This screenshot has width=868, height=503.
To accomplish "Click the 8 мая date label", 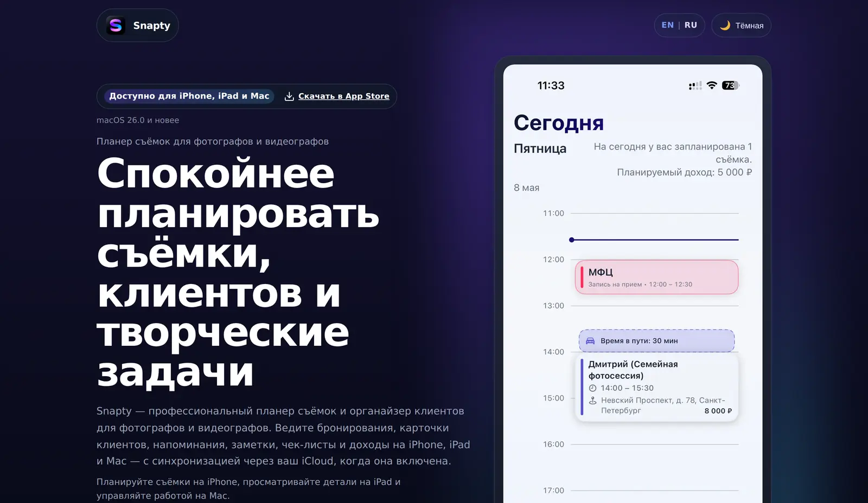I will click(x=526, y=188).
